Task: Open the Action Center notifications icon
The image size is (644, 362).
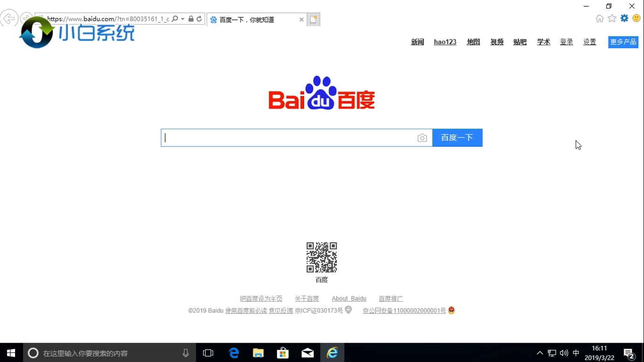Action: (x=629, y=353)
